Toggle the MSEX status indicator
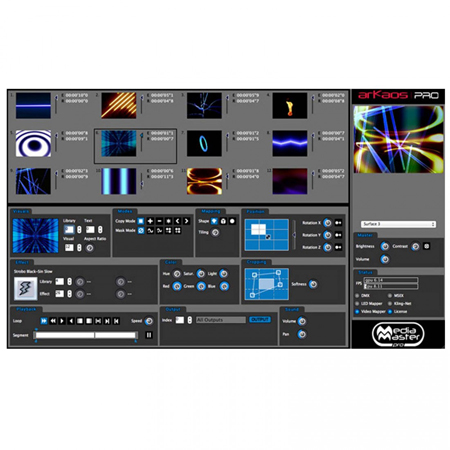Viewport: 450px width, 450px height. point(390,296)
